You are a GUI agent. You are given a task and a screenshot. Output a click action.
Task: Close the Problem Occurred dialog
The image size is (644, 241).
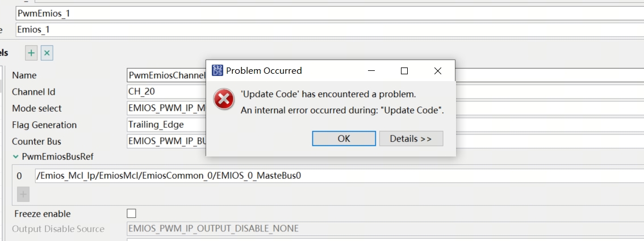point(437,71)
